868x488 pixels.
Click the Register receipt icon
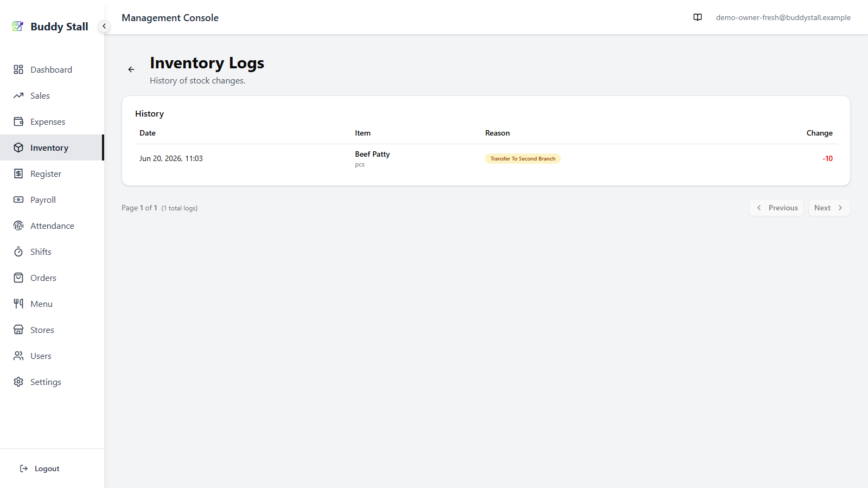click(18, 174)
